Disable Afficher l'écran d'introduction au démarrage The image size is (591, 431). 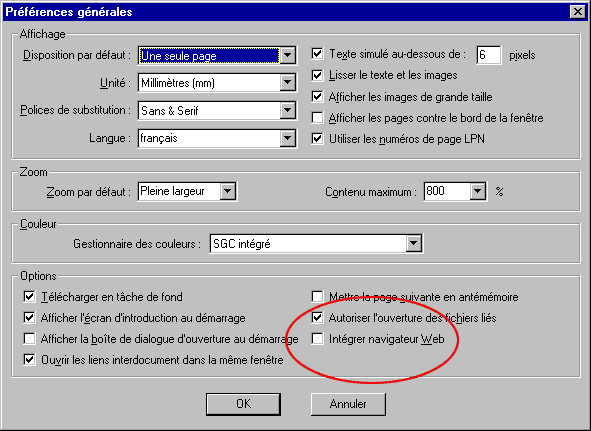pyautogui.click(x=29, y=318)
